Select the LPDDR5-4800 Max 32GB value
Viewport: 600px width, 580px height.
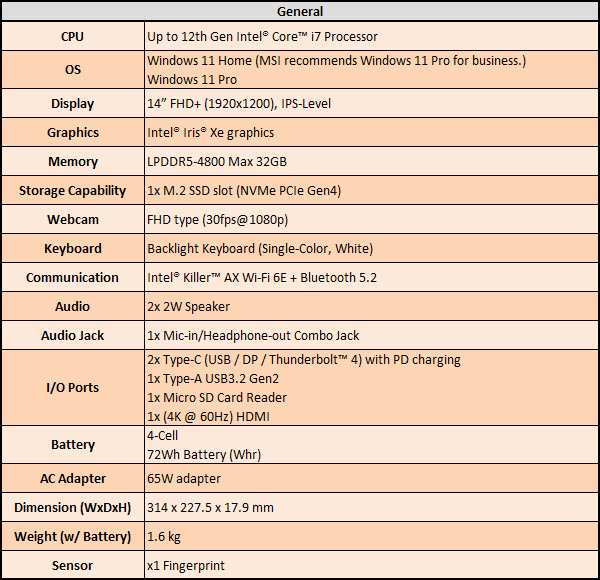[220, 162]
